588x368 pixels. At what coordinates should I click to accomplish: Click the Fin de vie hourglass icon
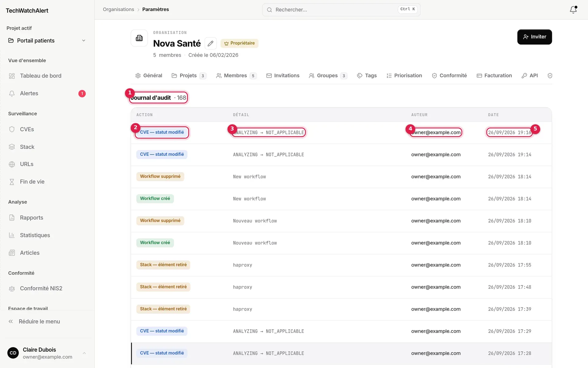click(x=12, y=182)
